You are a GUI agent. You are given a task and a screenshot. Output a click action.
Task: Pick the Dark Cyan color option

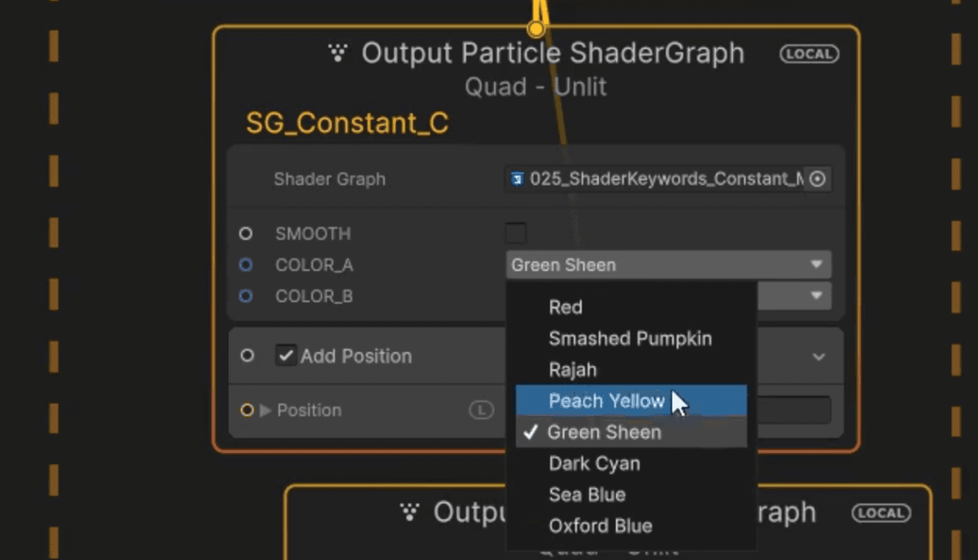click(594, 463)
